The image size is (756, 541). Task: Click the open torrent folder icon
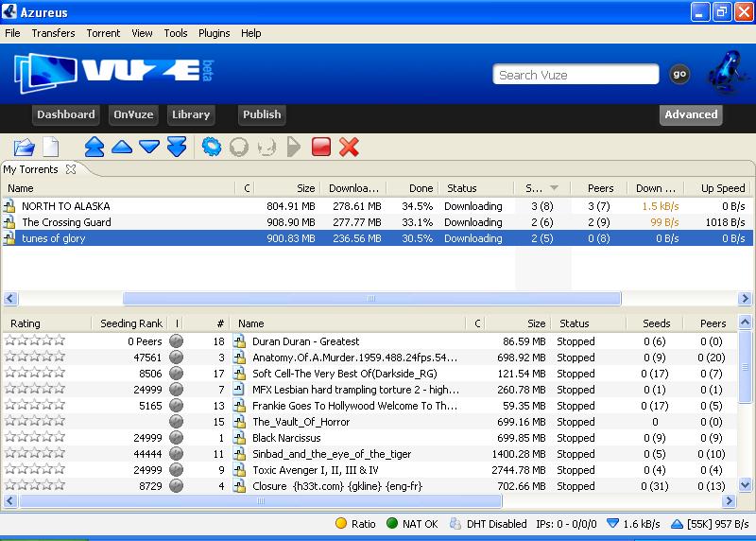24,147
